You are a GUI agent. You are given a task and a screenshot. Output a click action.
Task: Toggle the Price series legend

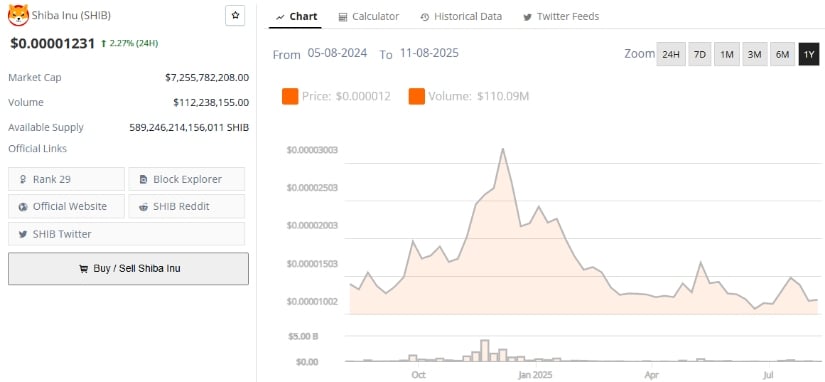337,96
